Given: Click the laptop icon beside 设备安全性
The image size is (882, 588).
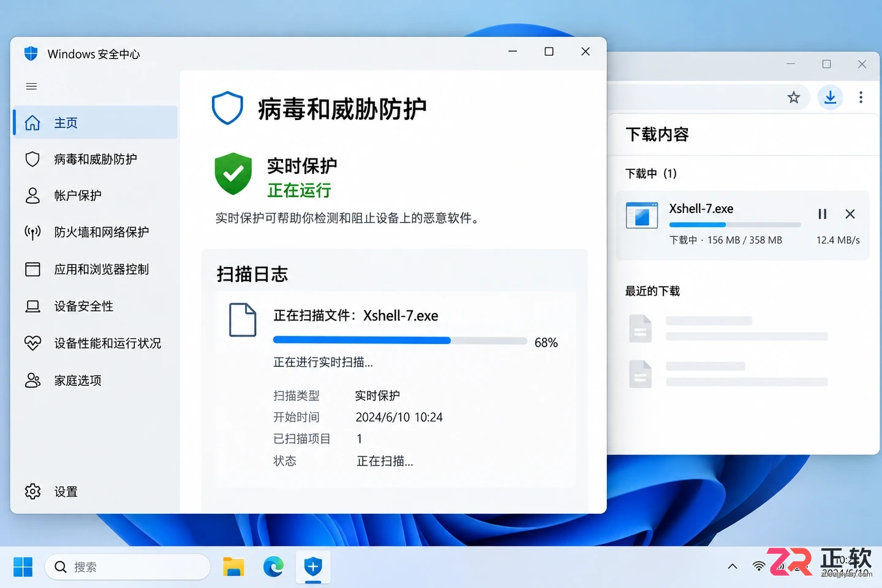Looking at the screenshot, I should tap(32, 306).
